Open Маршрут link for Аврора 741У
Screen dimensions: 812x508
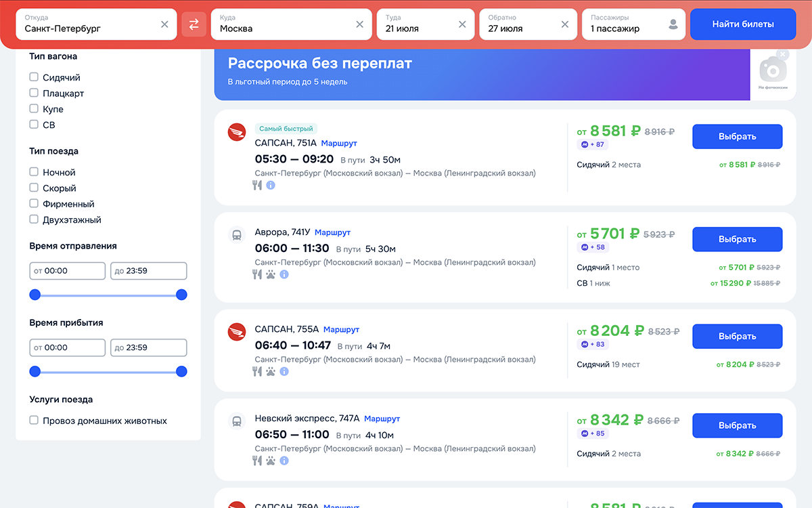coord(332,232)
